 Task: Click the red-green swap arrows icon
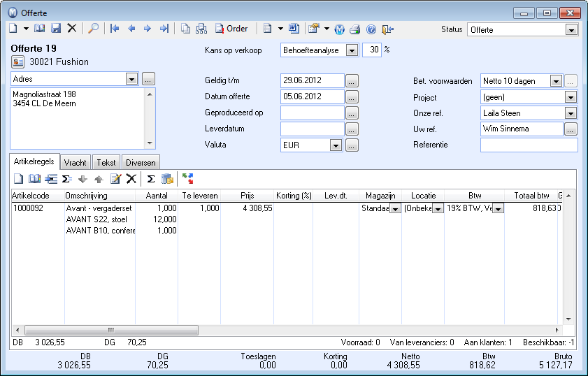pyautogui.click(x=187, y=179)
